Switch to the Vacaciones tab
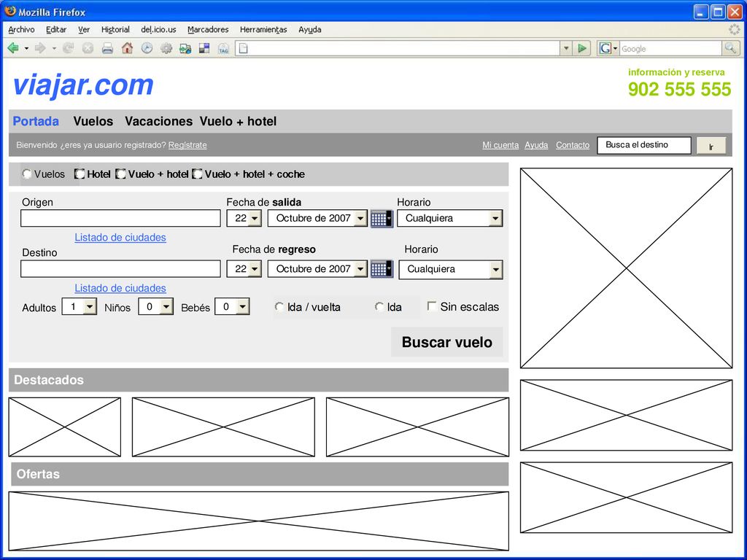This screenshot has height=560, width=747. tap(158, 122)
